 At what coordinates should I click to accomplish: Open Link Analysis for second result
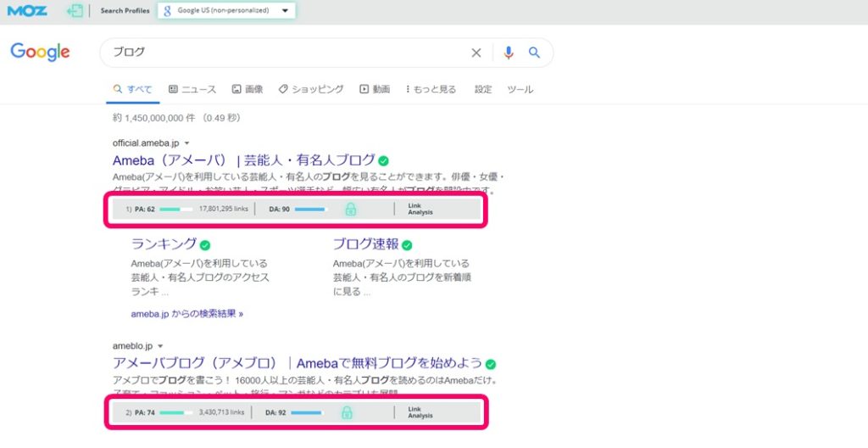click(x=420, y=412)
